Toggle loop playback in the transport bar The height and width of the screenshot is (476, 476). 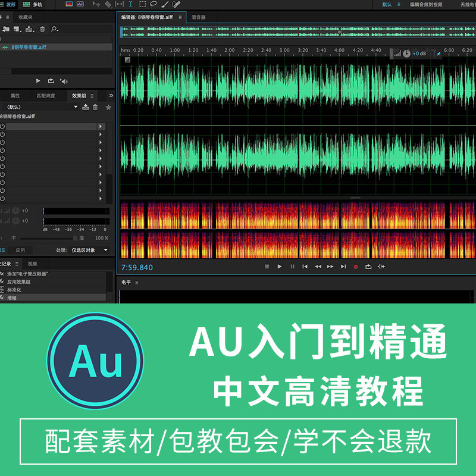point(368,267)
